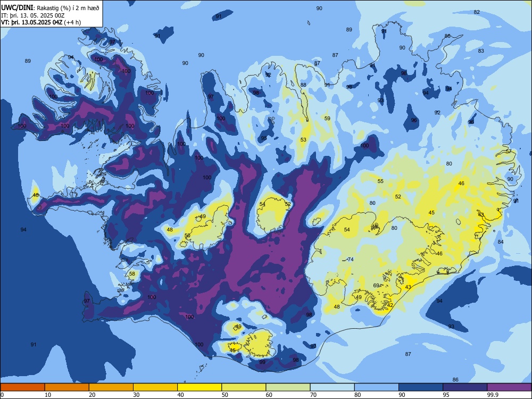Viewport: 532px width, 399px height.
Task: Click the valid time line 'VT: þri. 13.05.2025 04Z (+4 h)'
Action: (41, 22)
